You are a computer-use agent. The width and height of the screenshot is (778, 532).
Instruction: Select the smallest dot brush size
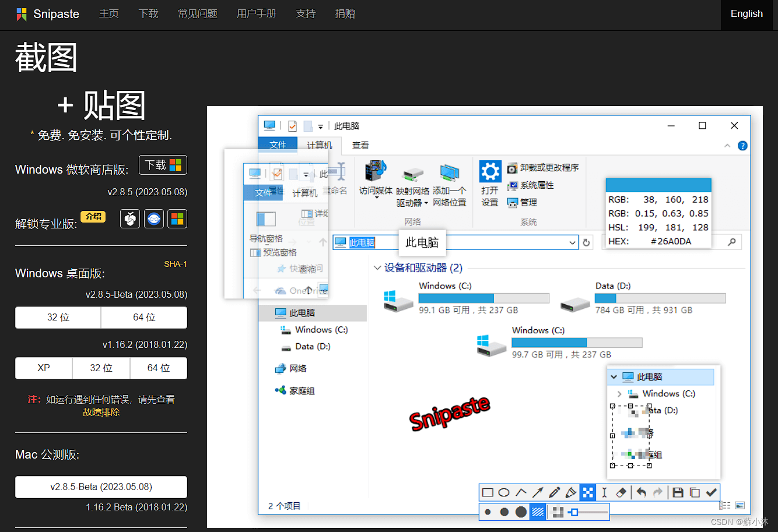(488, 512)
